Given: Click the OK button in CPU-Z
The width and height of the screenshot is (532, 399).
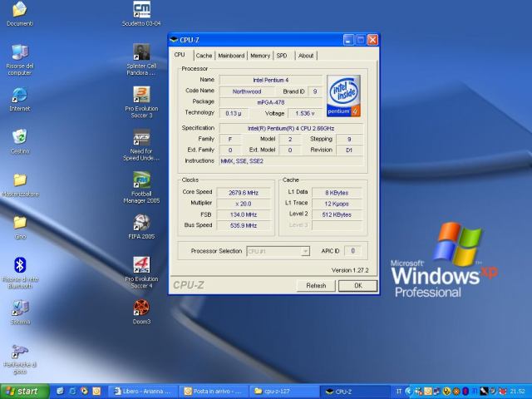Looking at the screenshot, I should [358, 286].
